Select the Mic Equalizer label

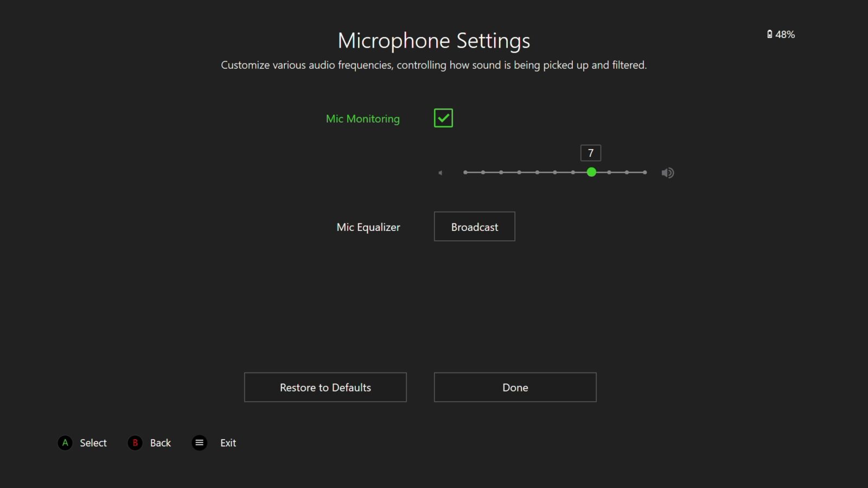pyautogui.click(x=368, y=227)
